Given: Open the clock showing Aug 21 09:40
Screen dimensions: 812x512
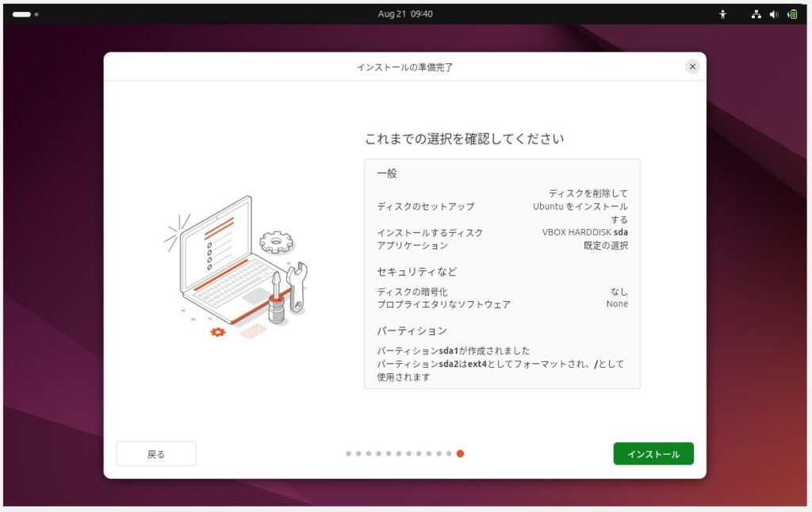Looking at the screenshot, I should (405, 14).
